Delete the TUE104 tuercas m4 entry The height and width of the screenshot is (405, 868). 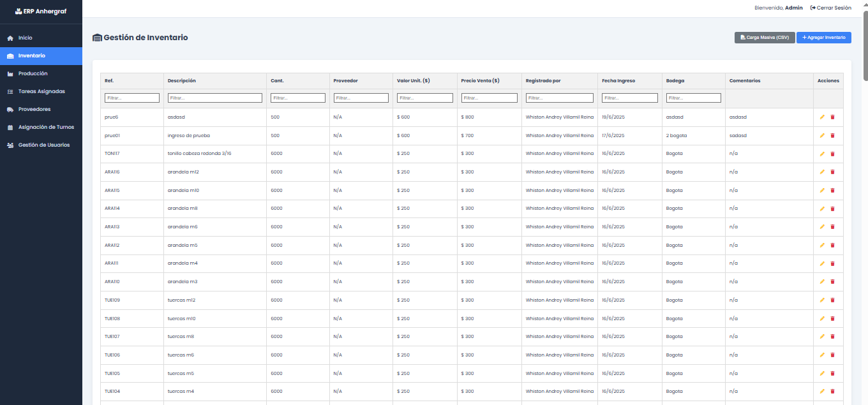click(x=832, y=392)
